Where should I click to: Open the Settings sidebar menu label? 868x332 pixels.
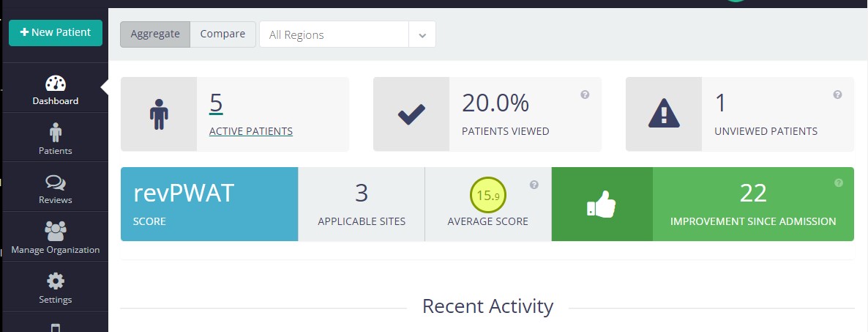pyautogui.click(x=56, y=300)
